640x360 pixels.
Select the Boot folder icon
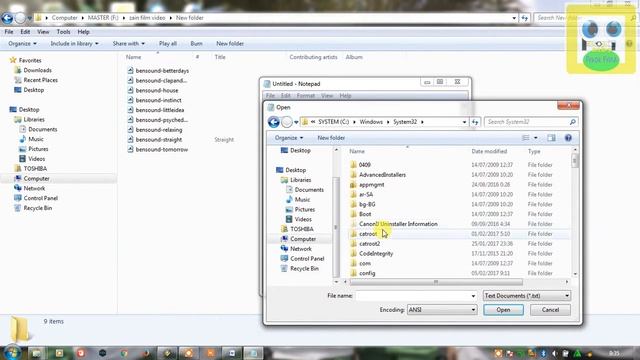pos(353,214)
